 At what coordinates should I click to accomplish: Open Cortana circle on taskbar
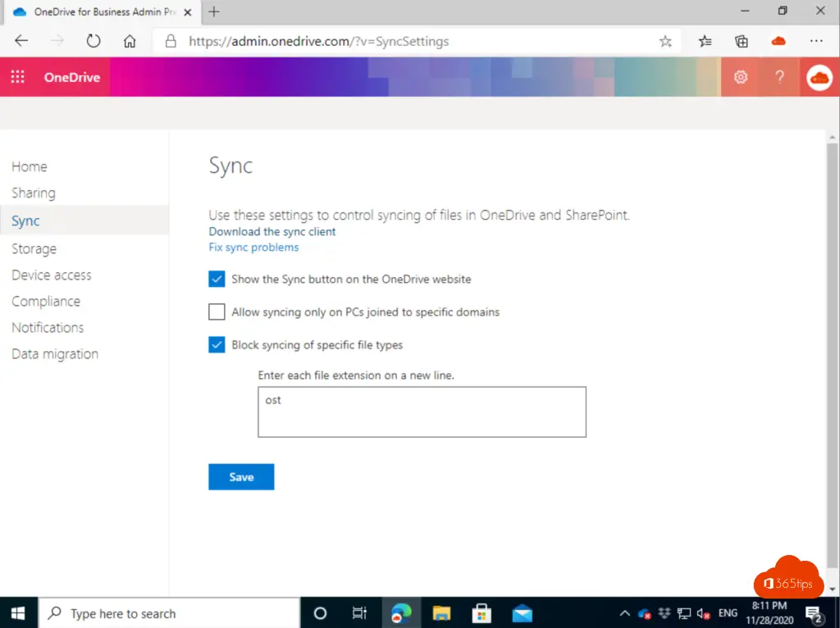[320, 613]
